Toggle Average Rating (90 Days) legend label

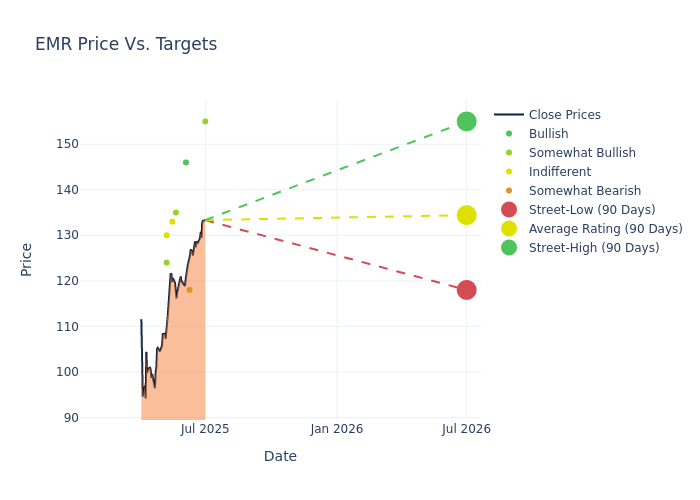605,229
